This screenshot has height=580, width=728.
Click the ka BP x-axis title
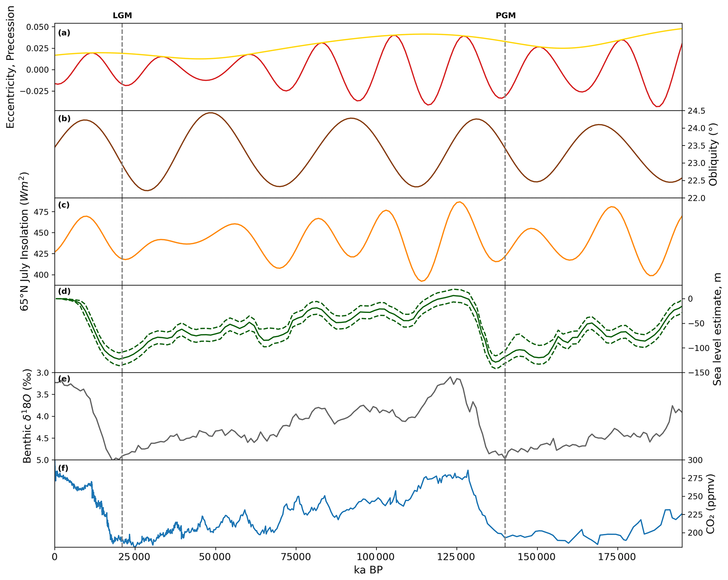[368, 570]
